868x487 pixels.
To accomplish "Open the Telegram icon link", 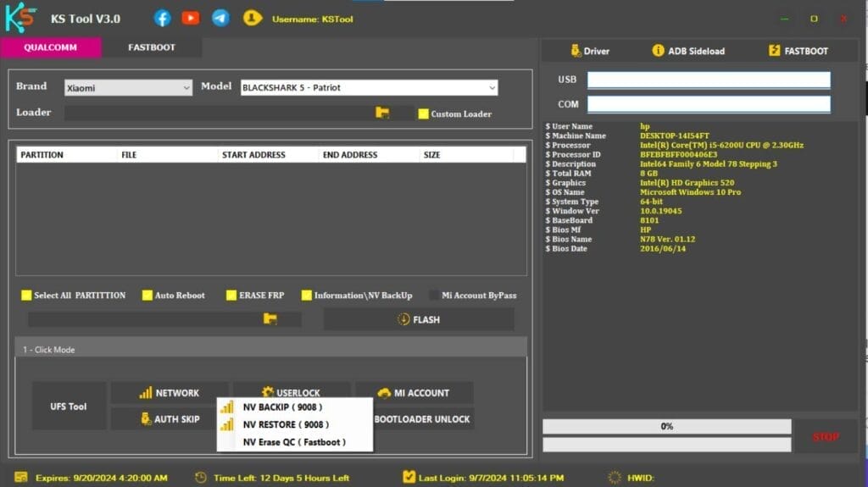I will pyautogui.click(x=220, y=19).
